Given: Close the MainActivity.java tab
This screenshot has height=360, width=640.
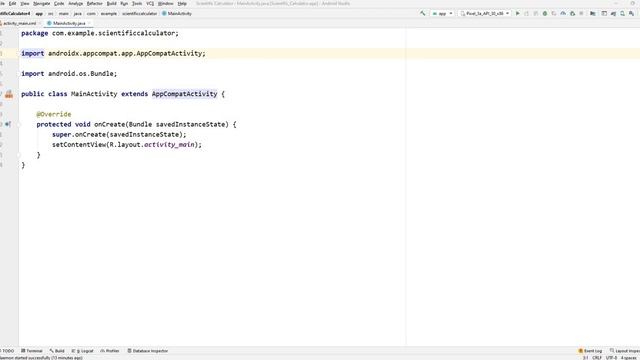Looking at the screenshot, I should (89, 23).
